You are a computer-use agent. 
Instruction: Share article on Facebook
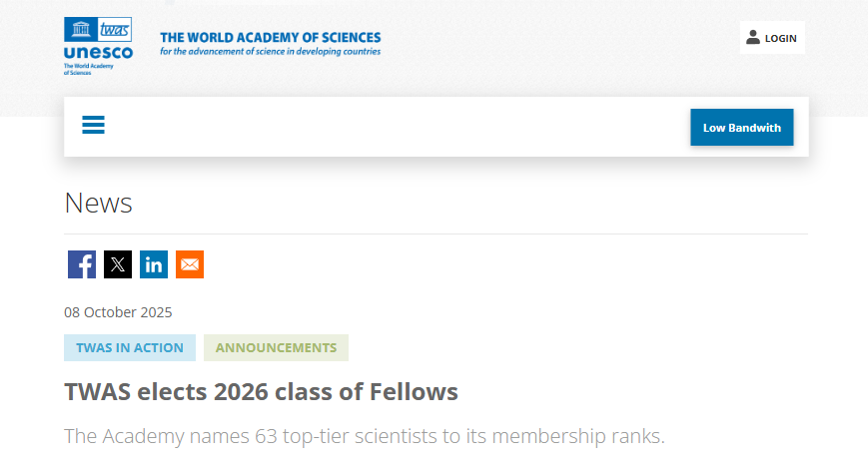82,264
